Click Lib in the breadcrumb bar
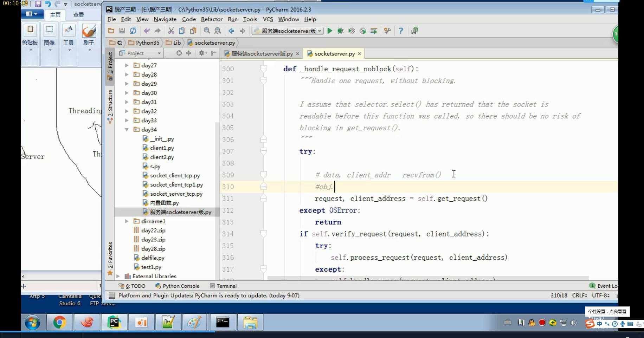The height and width of the screenshot is (338, 644). pyautogui.click(x=174, y=43)
